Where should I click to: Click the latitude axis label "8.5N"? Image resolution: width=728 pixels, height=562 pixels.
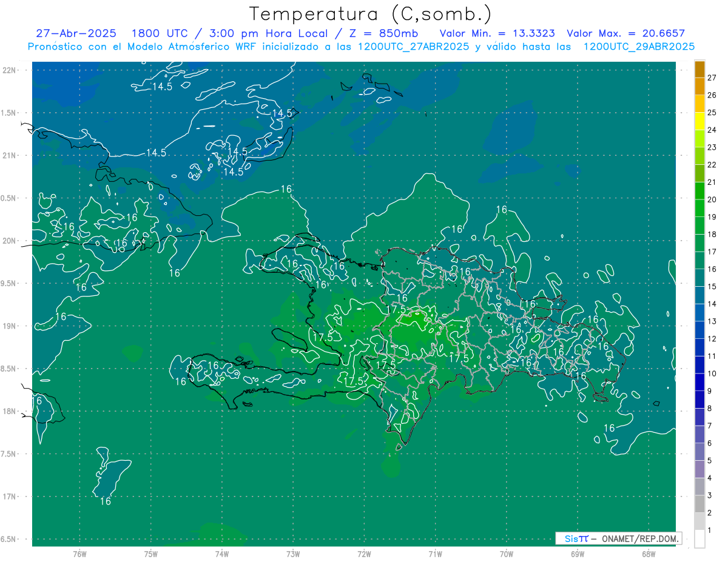[x=8, y=369]
